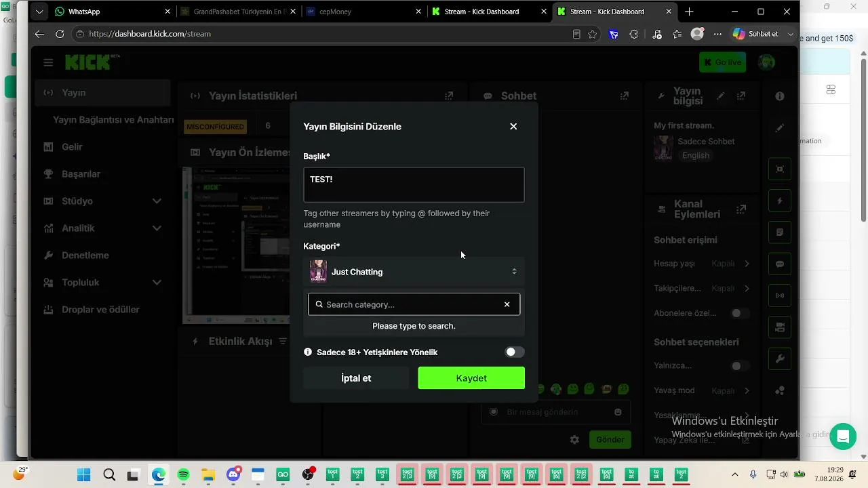Click the Go live button
The width and height of the screenshot is (868, 488).
point(722,62)
